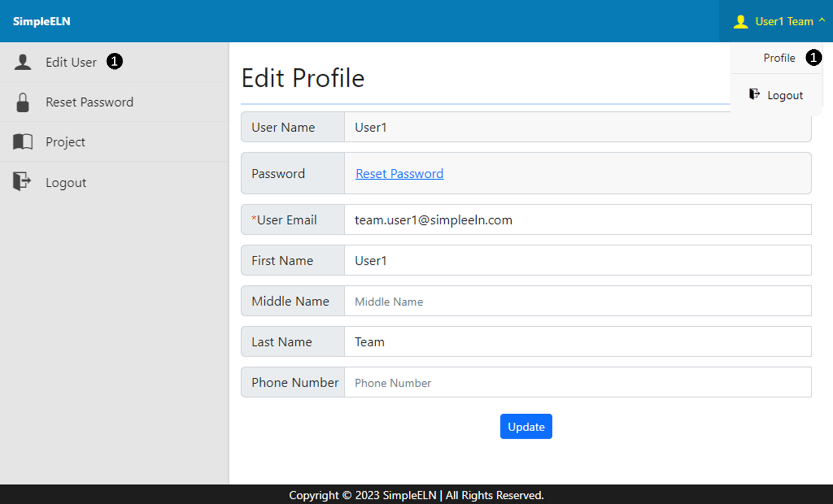
Task: Choose Logout in the user dropdown
Action: tap(785, 96)
